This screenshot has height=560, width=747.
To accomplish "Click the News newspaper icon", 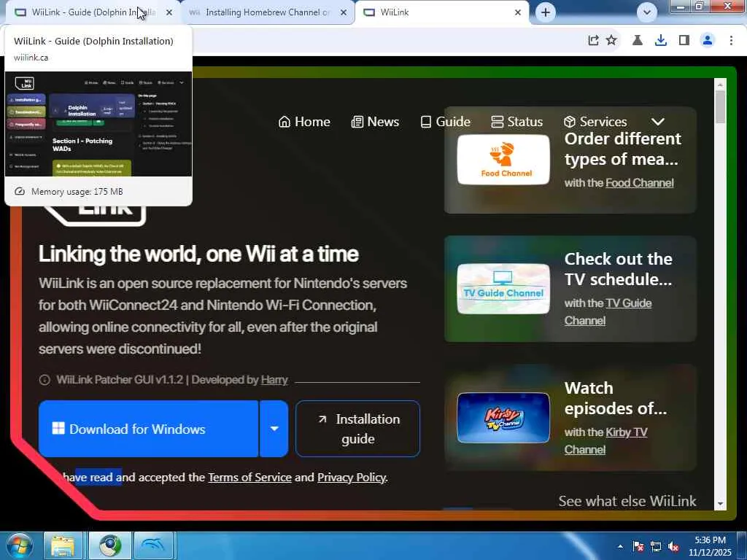I will click(x=357, y=122).
